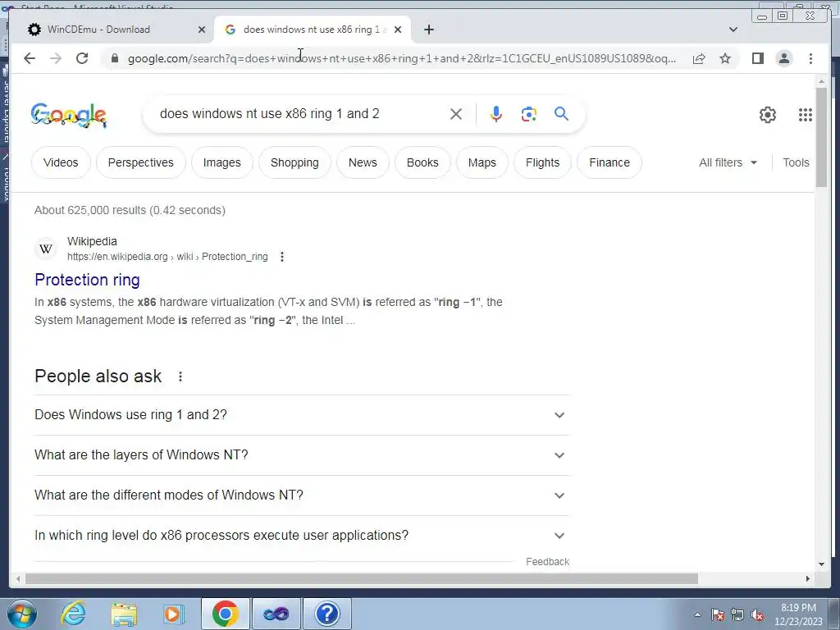Screen dimensions: 840x630
Task: Select the News filter
Action: click(363, 162)
